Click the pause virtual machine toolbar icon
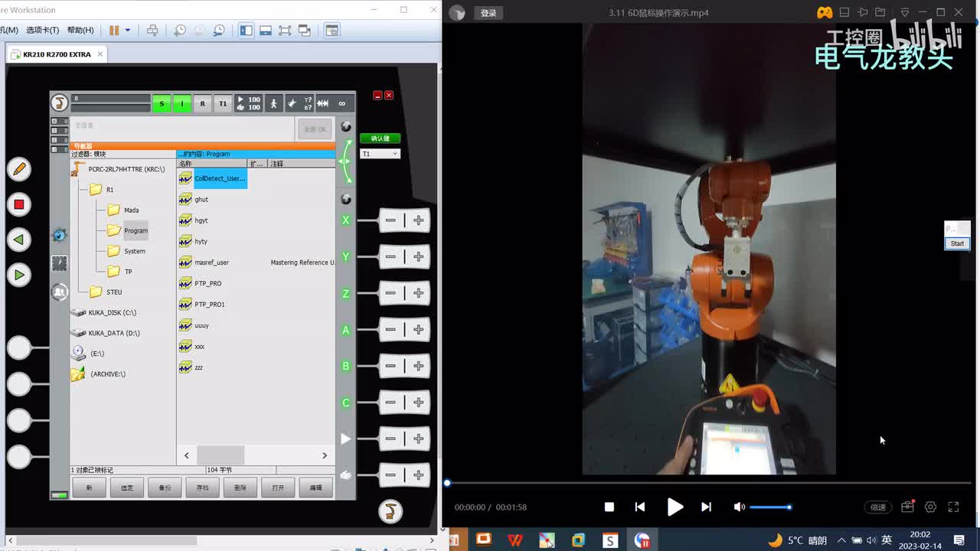980x551 pixels. pyautogui.click(x=114, y=30)
